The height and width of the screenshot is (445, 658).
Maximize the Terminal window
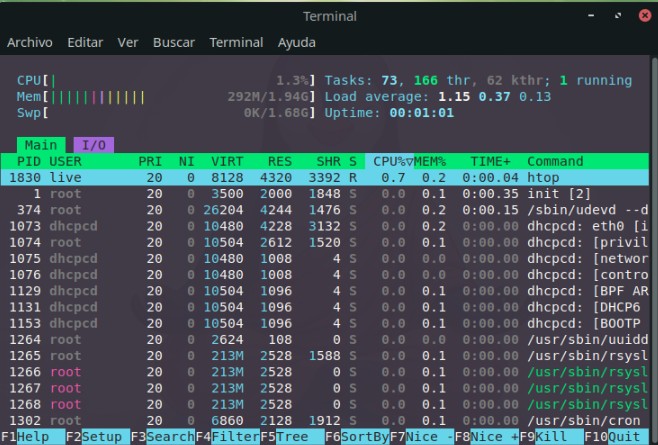click(618, 16)
